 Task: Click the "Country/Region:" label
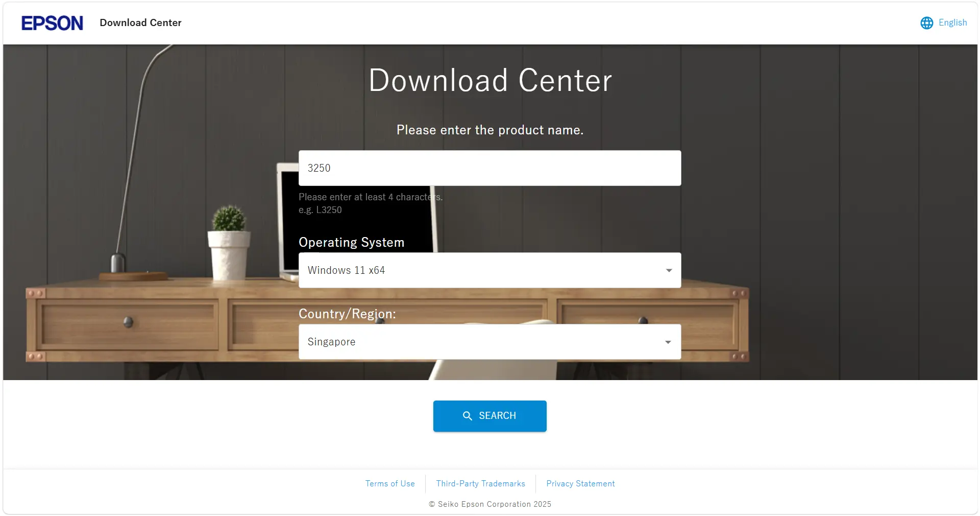click(347, 314)
